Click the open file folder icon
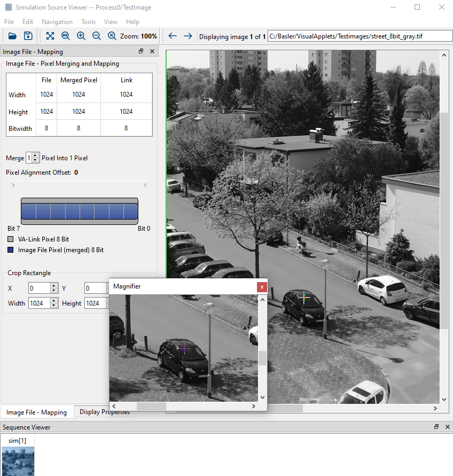453x476 pixels. pos(12,36)
